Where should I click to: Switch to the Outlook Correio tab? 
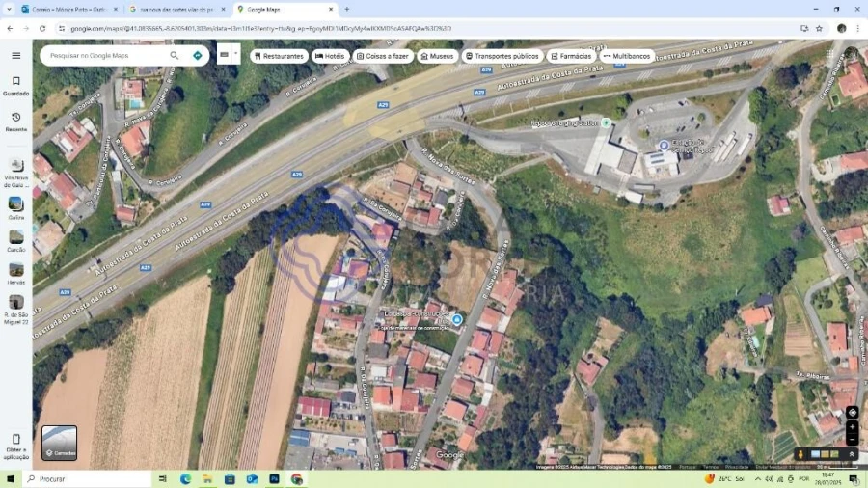(x=69, y=10)
